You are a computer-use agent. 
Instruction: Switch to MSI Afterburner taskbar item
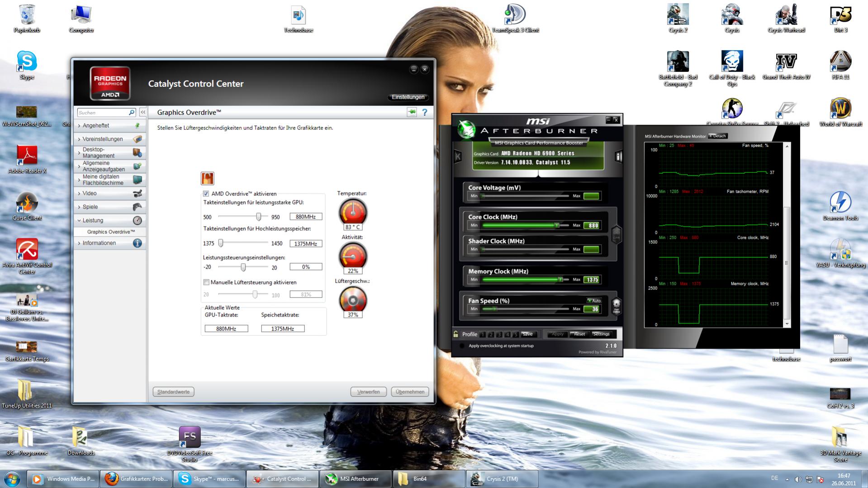pyautogui.click(x=356, y=479)
